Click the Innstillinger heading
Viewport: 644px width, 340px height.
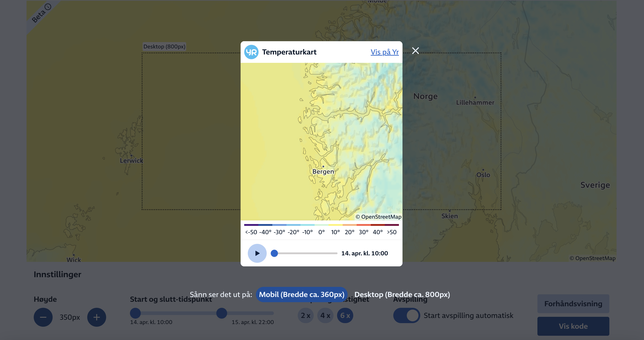click(x=58, y=274)
